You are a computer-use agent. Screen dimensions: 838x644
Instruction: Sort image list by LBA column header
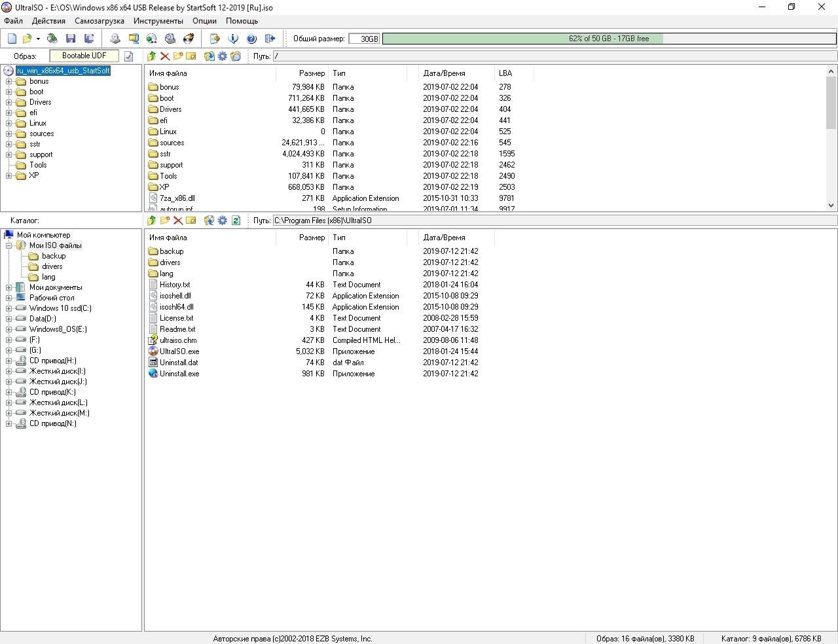click(x=515, y=73)
